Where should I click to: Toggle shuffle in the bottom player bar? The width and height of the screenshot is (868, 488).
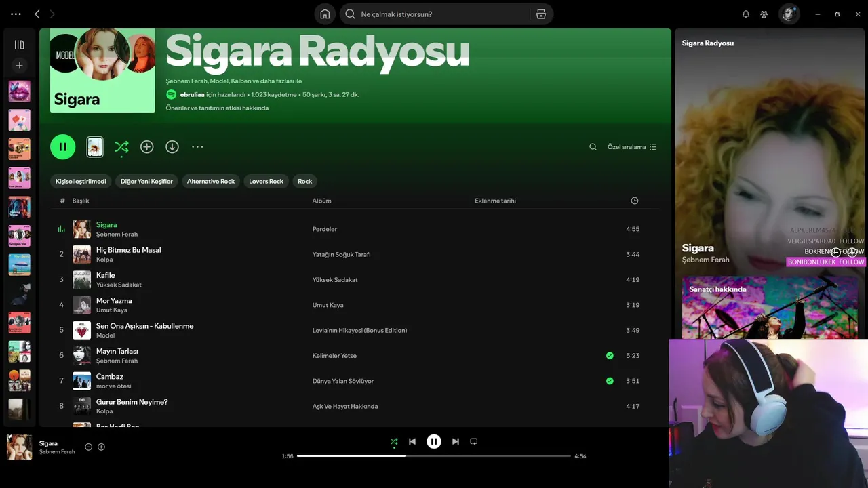coord(394,441)
